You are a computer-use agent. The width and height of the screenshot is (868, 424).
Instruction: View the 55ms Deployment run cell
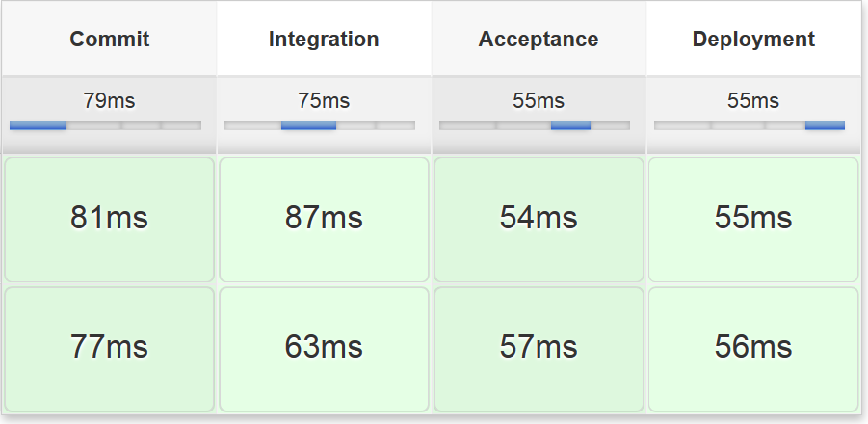(x=753, y=219)
